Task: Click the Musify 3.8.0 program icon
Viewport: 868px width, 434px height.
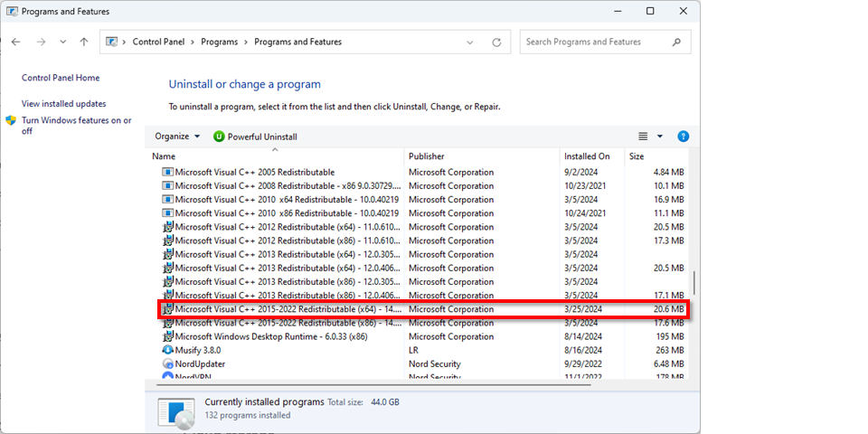Action: [167, 350]
